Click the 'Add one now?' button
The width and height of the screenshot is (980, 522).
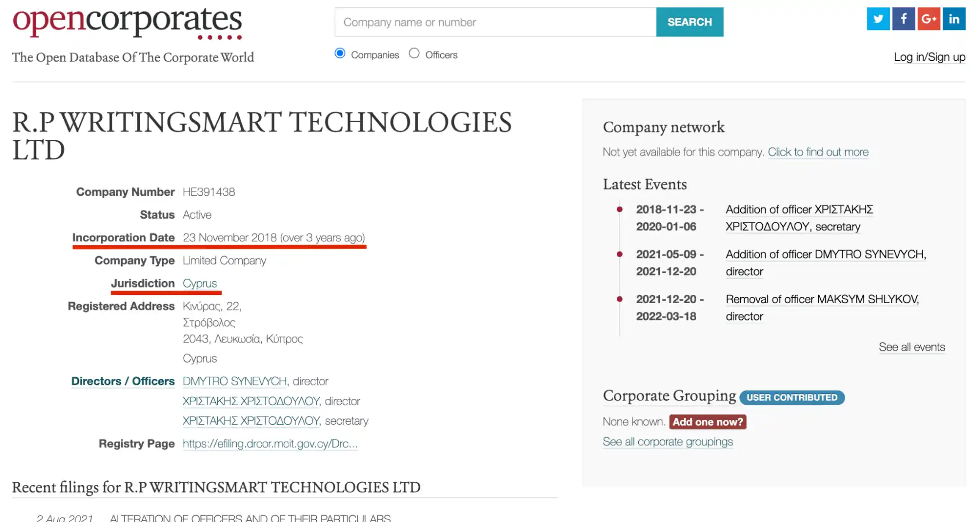(x=707, y=422)
